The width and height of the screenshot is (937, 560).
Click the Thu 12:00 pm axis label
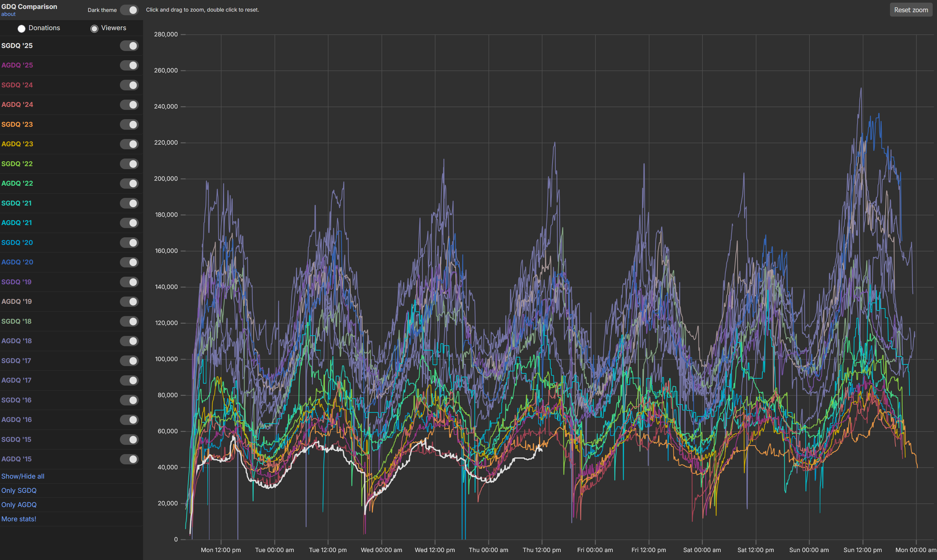click(542, 550)
